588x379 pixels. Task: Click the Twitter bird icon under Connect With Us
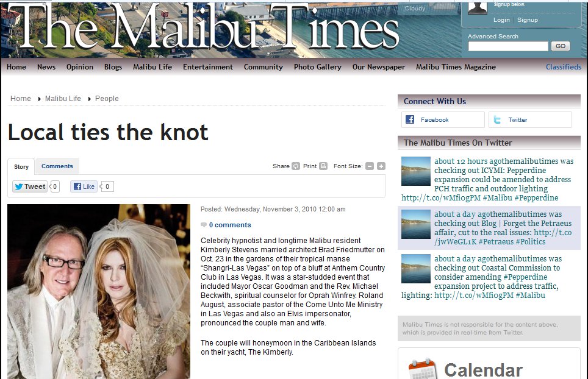tap(497, 120)
